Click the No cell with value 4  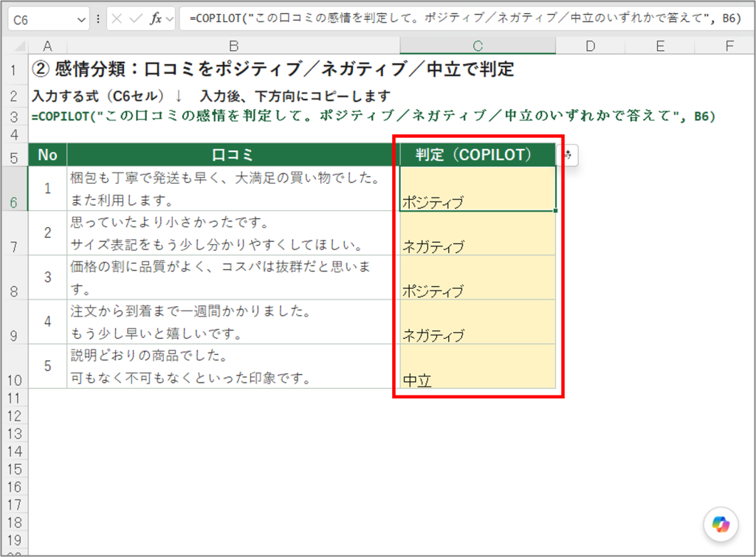click(x=47, y=322)
